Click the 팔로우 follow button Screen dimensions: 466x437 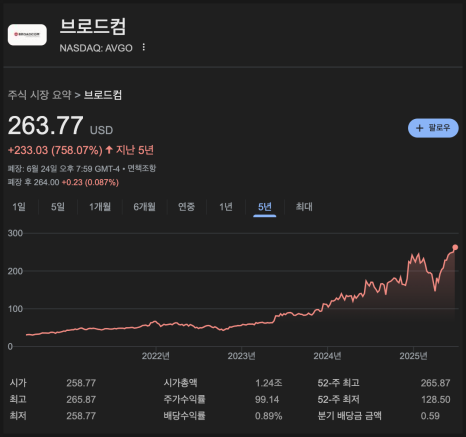click(x=433, y=128)
